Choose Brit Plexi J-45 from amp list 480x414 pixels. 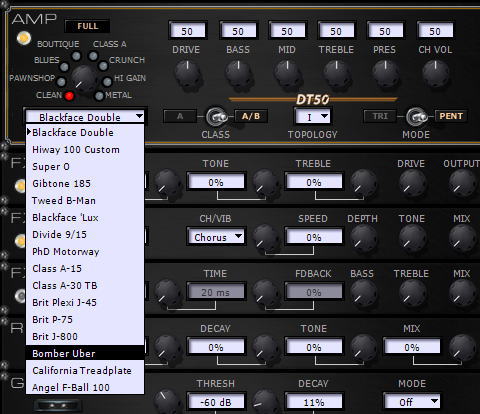85,303
